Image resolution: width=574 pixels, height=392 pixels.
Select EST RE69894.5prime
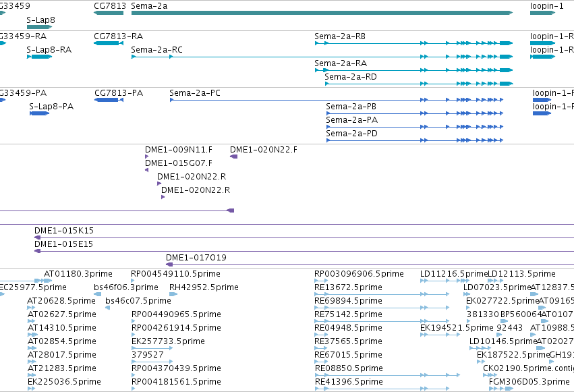[x=382, y=308]
